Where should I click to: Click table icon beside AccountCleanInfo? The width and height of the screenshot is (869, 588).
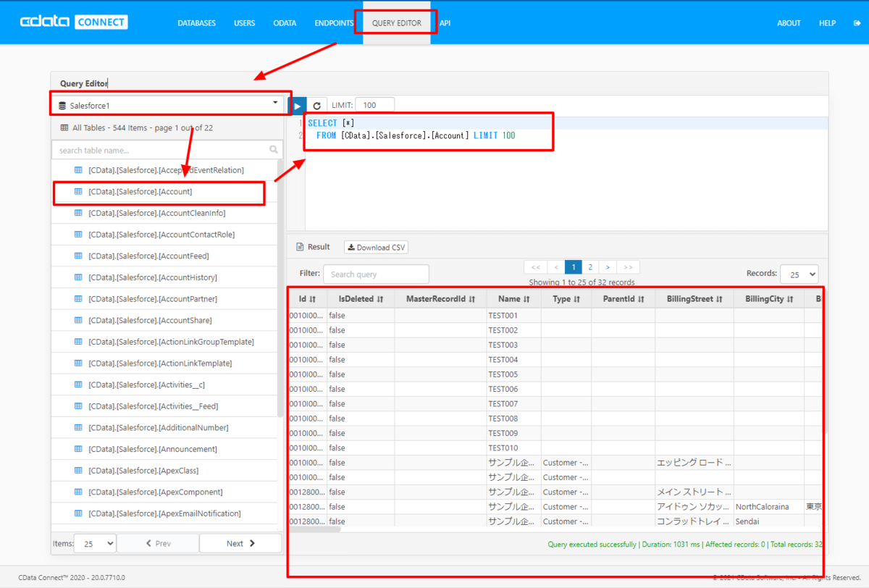[x=79, y=213]
